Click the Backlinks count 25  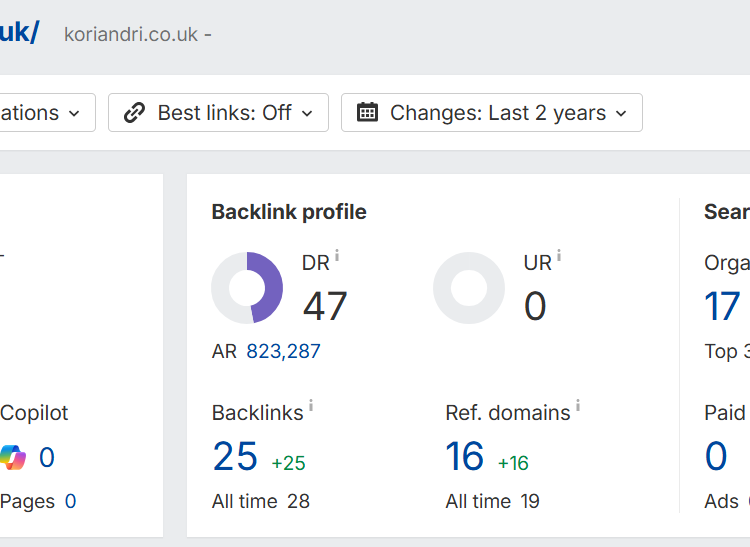tap(235, 457)
